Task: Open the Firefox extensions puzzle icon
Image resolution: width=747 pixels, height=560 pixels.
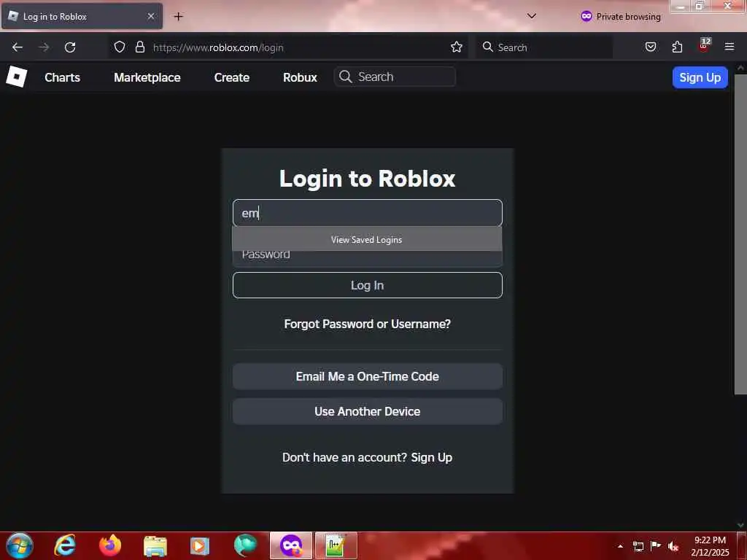Action: pyautogui.click(x=677, y=47)
